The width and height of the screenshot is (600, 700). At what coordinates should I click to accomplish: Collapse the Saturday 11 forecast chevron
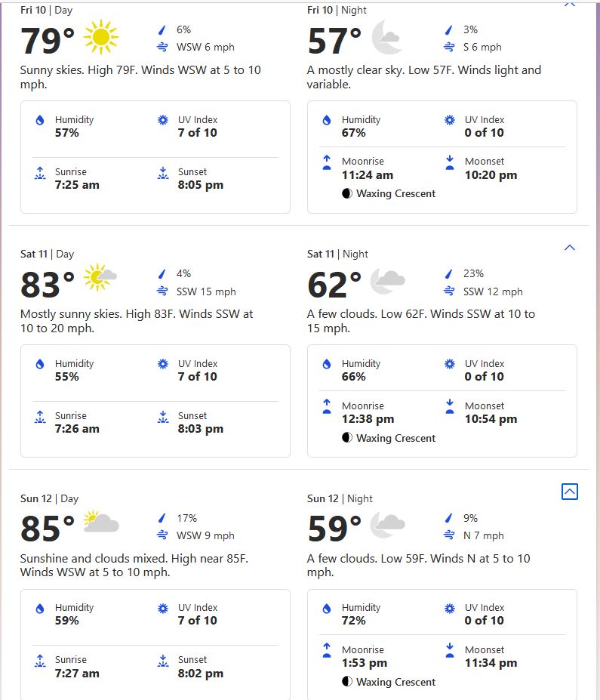coord(570,248)
